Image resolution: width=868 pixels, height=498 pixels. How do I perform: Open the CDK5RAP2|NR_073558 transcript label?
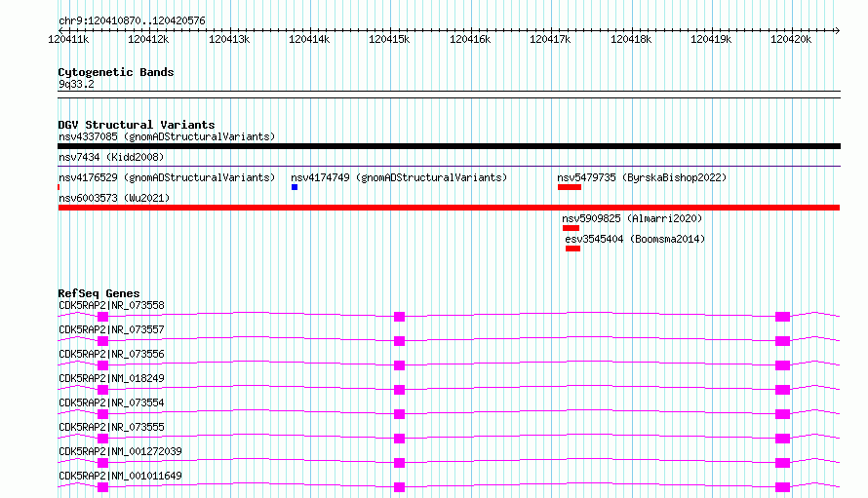pos(111,305)
